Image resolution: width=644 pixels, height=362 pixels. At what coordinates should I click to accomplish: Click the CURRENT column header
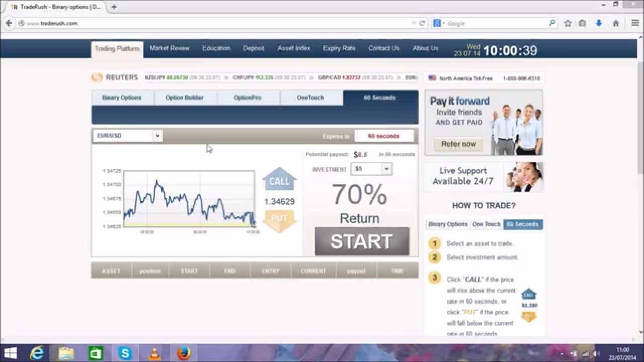313,271
